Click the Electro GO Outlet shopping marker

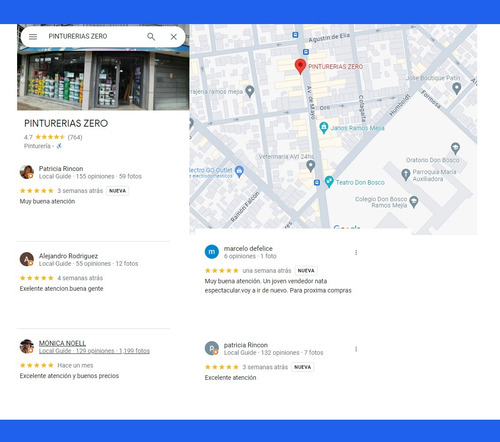click(x=239, y=171)
